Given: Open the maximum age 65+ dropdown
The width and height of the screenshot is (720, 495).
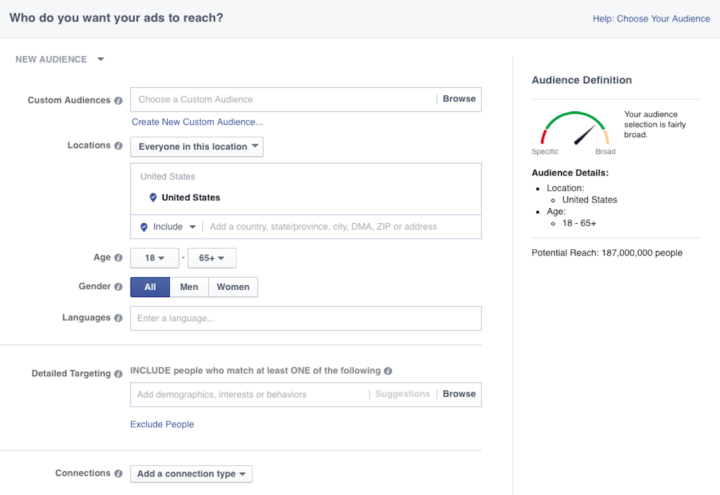Looking at the screenshot, I should (211, 258).
